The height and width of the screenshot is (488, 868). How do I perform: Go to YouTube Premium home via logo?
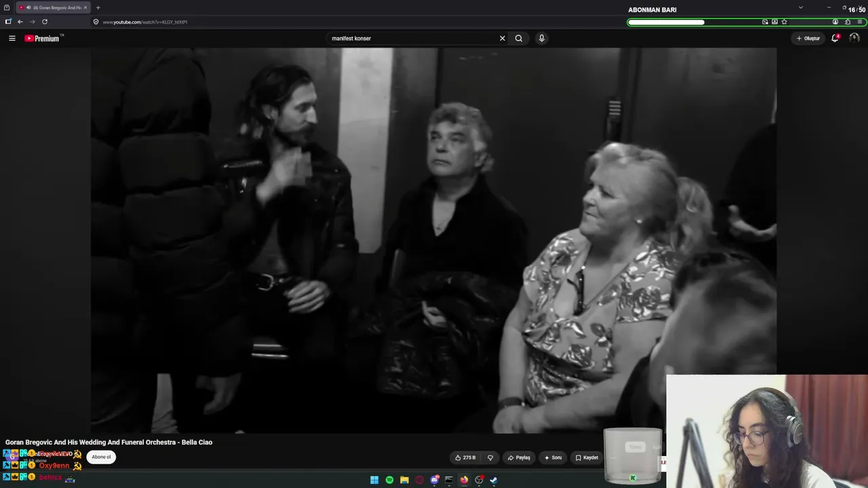click(x=43, y=39)
